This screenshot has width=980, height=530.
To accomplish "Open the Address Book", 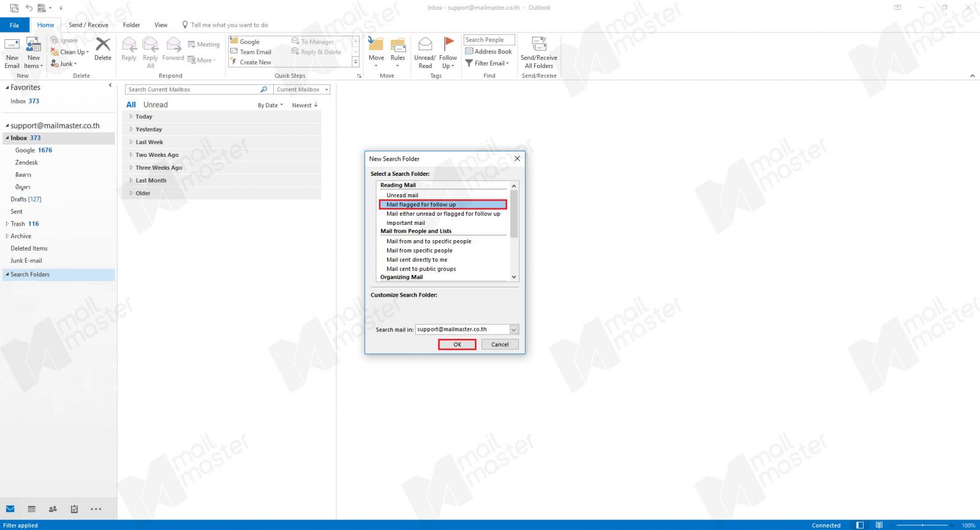I will coord(489,51).
